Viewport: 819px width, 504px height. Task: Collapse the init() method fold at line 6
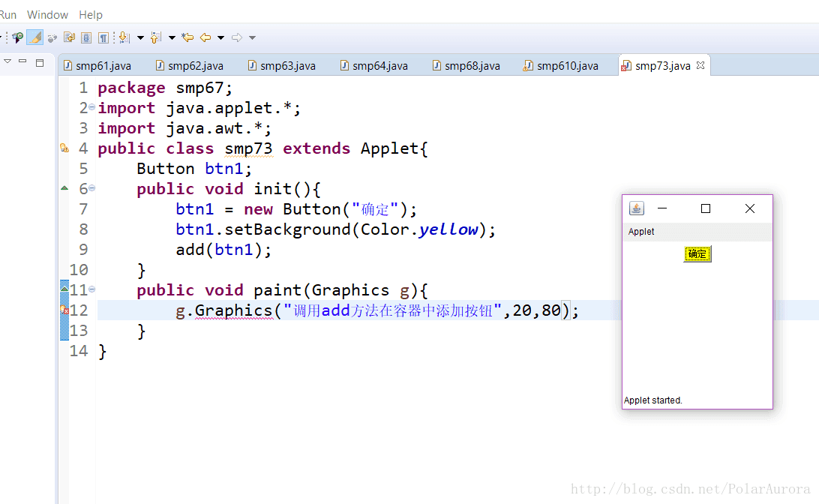92,188
